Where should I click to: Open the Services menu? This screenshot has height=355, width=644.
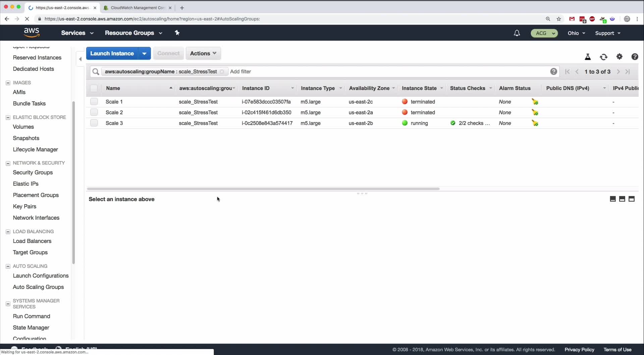(77, 33)
